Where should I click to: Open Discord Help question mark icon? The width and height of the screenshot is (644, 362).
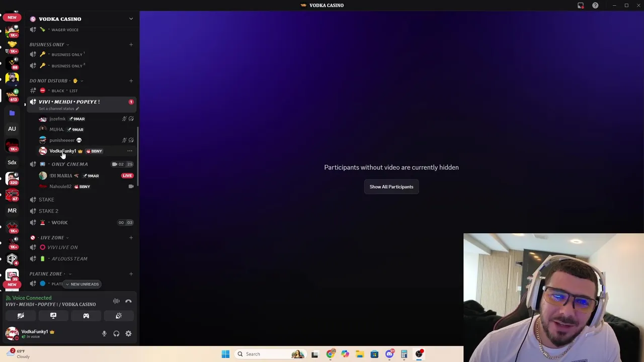point(595,5)
